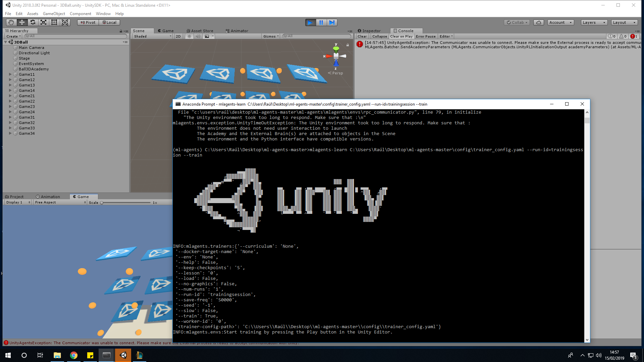This screenshot has width=644, height=362.
Task: Open the Gizmos dropdown
Action: (x=271, y=36)
